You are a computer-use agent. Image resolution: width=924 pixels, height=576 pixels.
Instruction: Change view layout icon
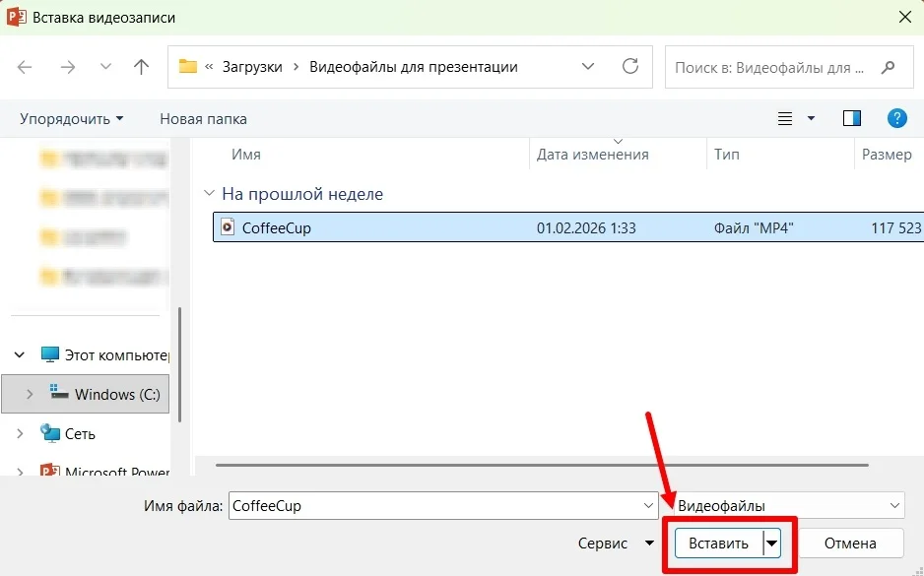tap(785, 119)
